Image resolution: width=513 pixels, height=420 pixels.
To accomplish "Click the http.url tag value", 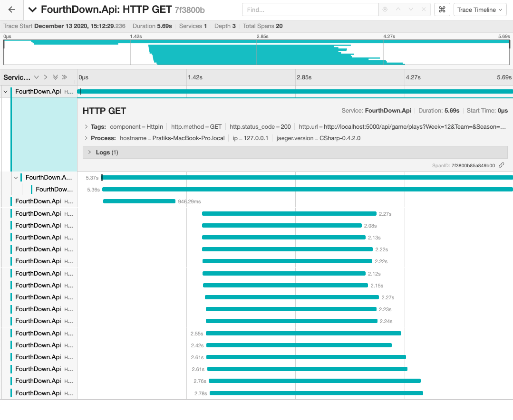I will (415, 127).
